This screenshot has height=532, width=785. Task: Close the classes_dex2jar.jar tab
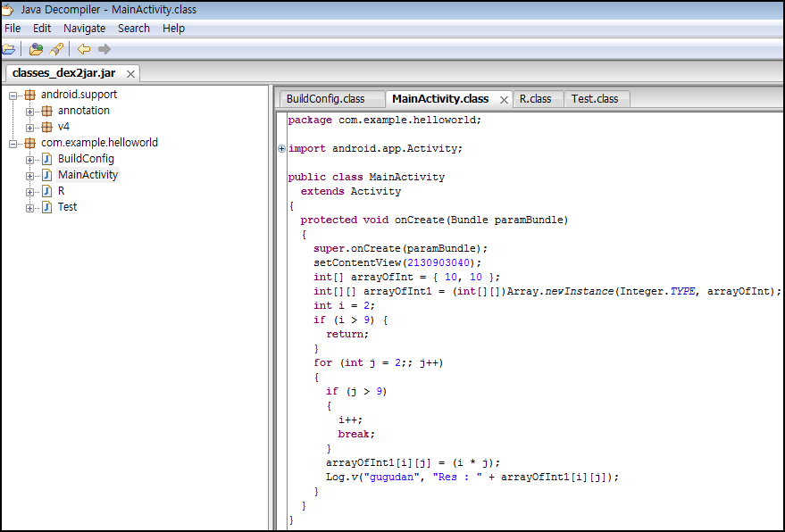tap(130, 74)
